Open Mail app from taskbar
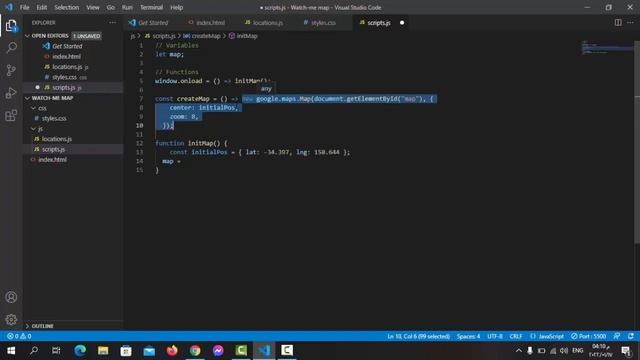Screen dimensions: 640x360 [x=149, y=351]
